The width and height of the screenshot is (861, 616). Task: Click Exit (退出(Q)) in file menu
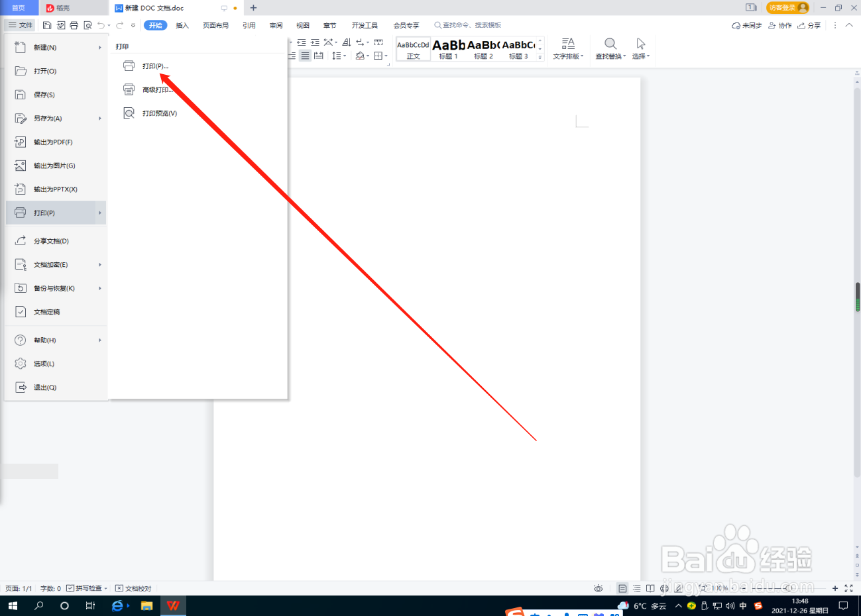click(x=56, y=387)
